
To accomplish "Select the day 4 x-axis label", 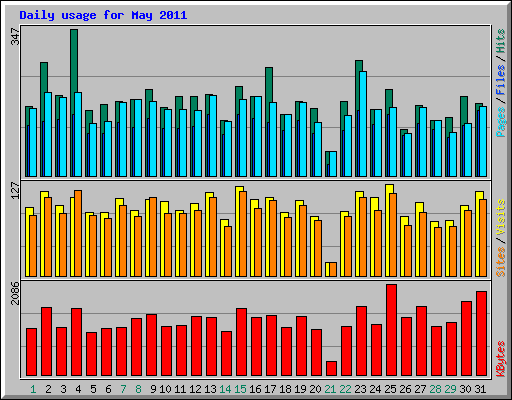I will pyautogui.click(x=78, y=389).
